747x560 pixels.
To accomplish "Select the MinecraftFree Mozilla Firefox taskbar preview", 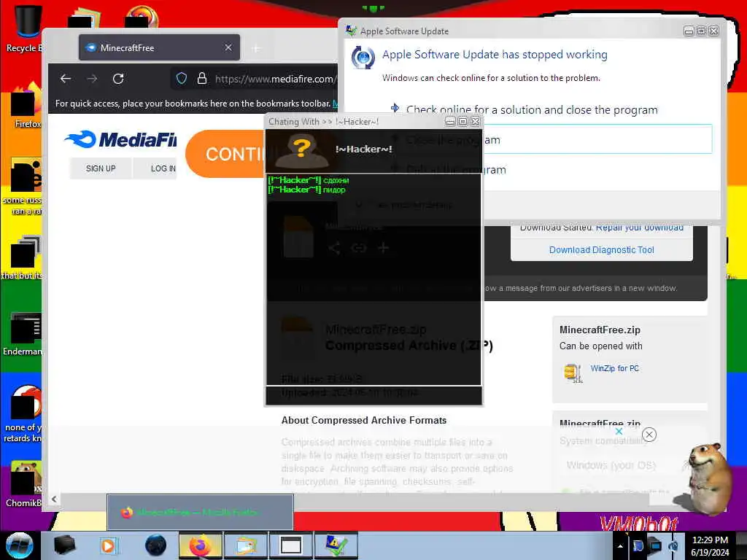I will (200, 512).
